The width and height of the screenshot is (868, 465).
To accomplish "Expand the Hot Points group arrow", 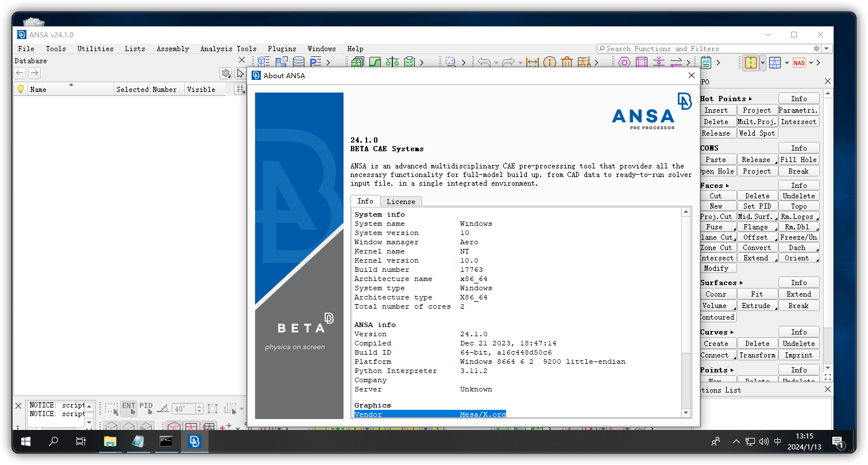I will pos(750,99).
